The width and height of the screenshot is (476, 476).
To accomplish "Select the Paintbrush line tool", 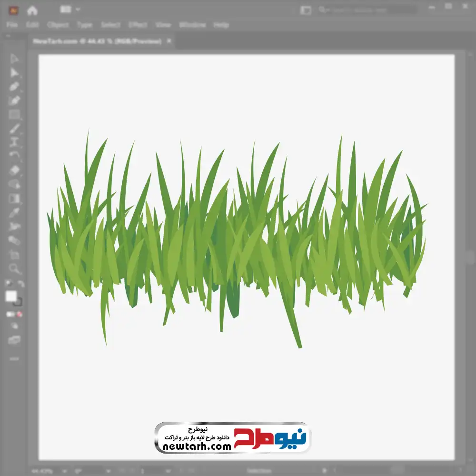I will coord(14,129).
